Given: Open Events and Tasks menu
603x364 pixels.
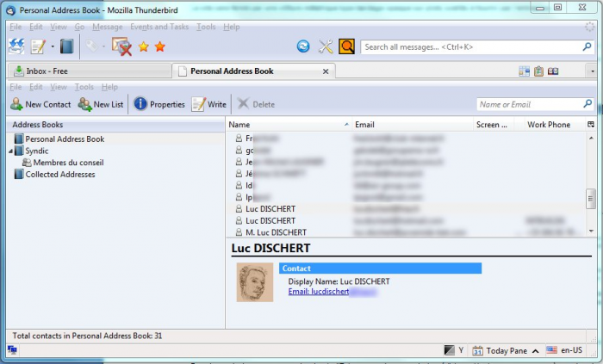Looking at the screenshot, I should coord(159,27).
